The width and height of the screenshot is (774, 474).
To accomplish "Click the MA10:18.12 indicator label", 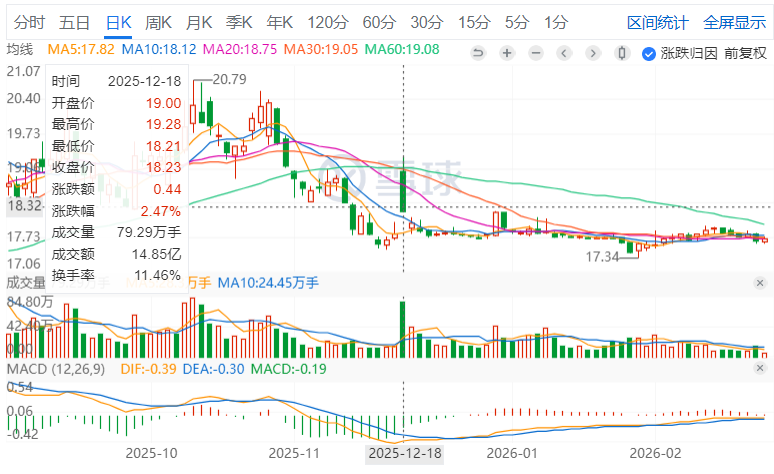I will tap(158, 49).
